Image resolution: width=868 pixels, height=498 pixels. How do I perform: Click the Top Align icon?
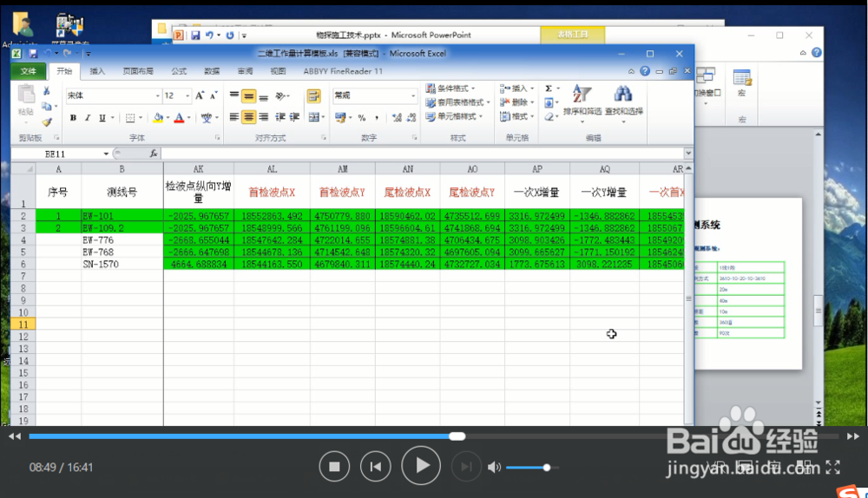(x=234, y=96)
